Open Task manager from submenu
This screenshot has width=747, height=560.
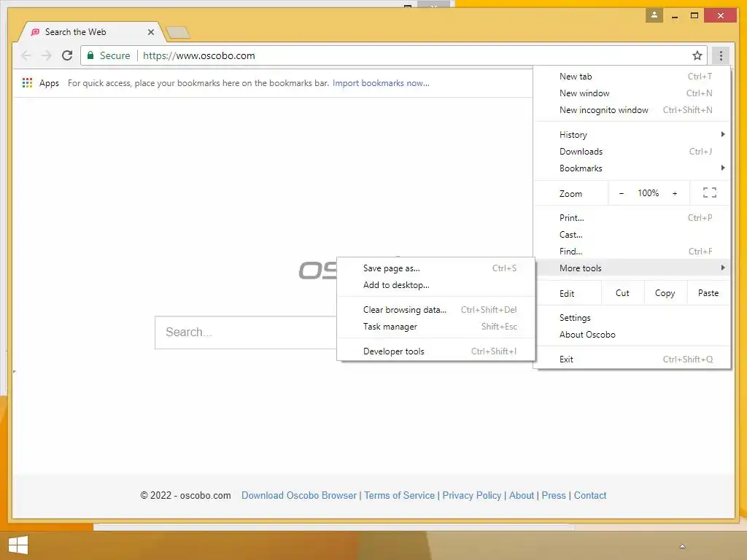coord(436,326)
